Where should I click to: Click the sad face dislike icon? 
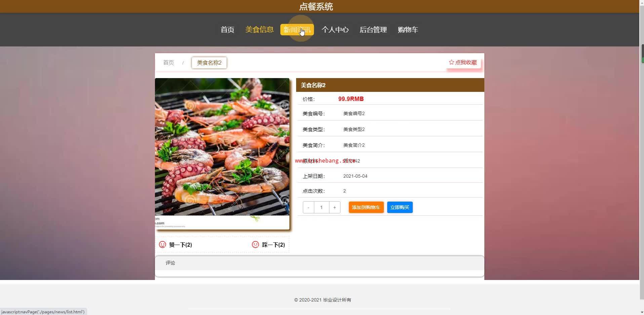pos(255,244)
